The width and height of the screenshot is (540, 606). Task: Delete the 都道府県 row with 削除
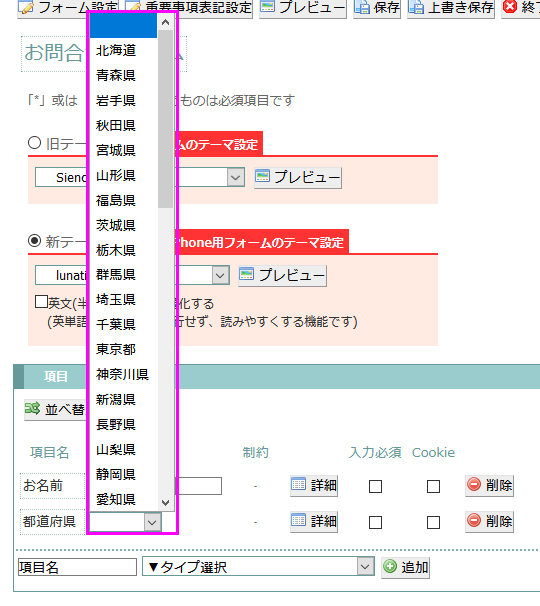[x=489, y=521]
